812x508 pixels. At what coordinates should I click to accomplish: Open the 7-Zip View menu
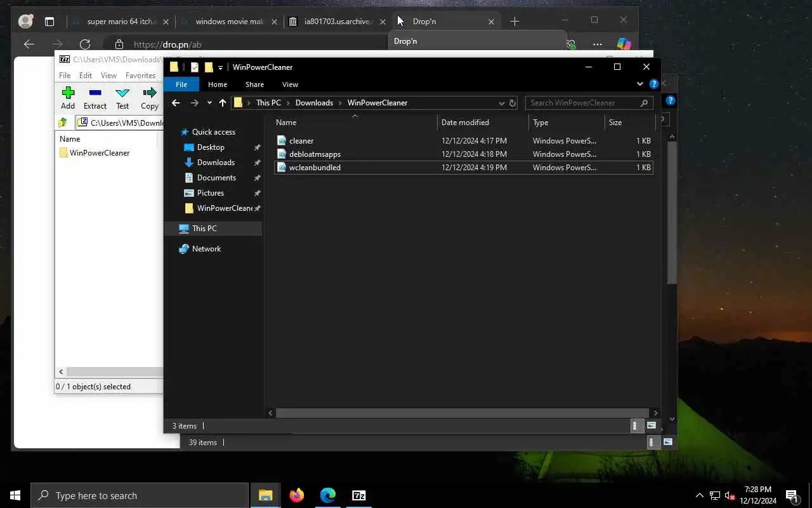pyautogui.click(x=108, y=75)
